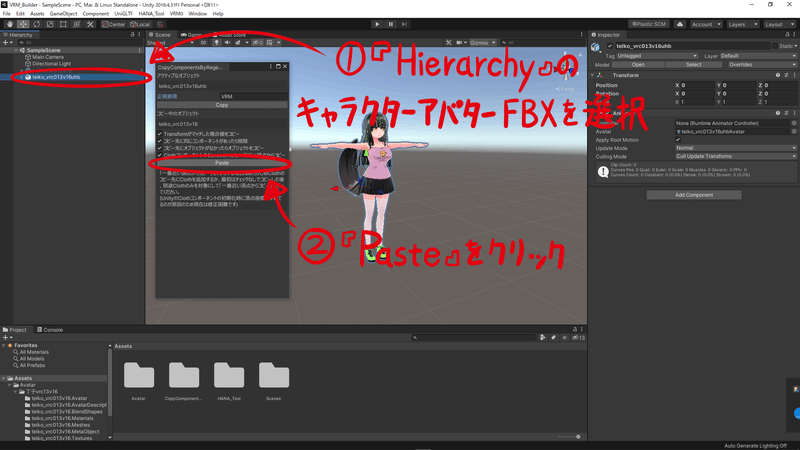Select the Rotate tool in the toolbar
Screen dimensions: 800x450
(x=36, y=24)
